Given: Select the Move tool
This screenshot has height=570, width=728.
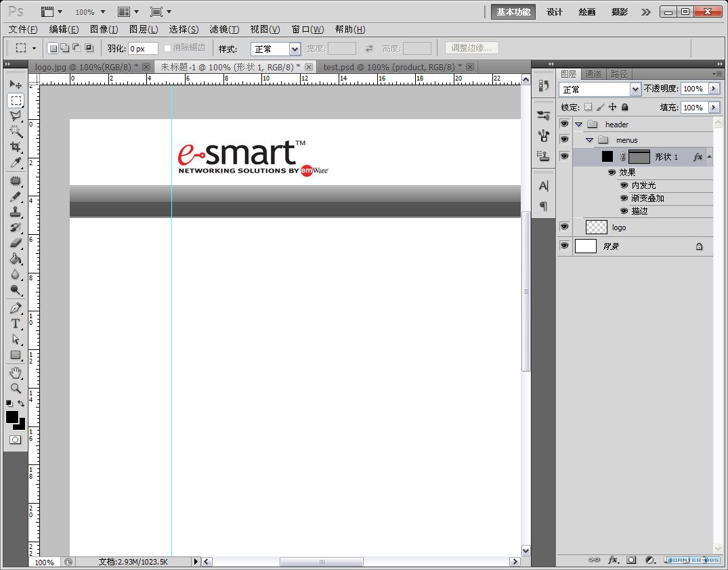Looking at the screenshot, I should pyautogui.click(x=16, y=84).
